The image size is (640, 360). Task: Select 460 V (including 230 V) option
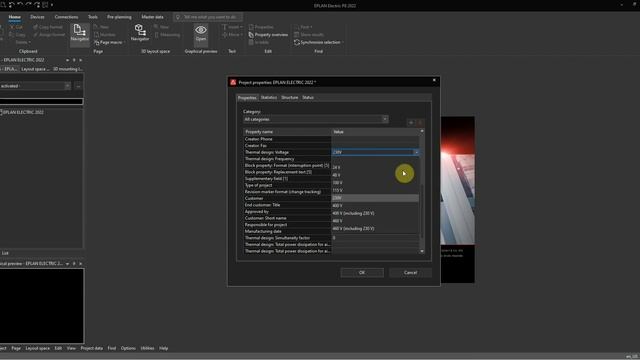(x=375, y=229)
